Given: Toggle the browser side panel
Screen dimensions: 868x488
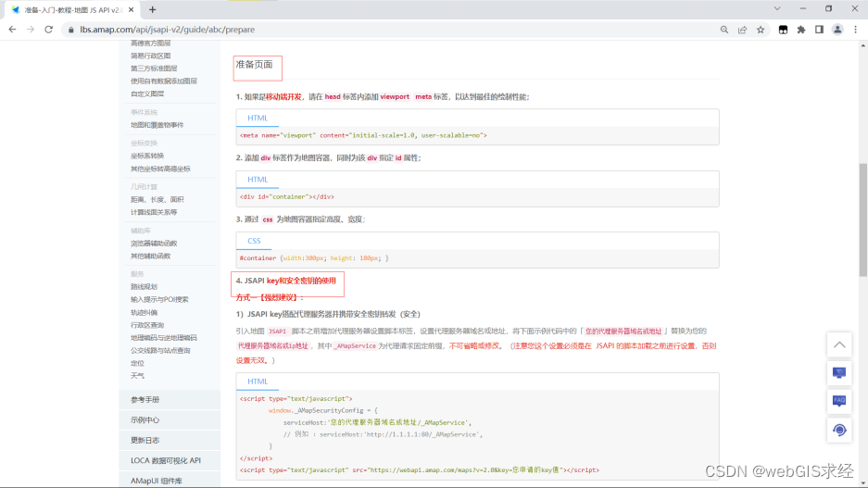Looking at the screenshot, I should click(x=819, y=30).
